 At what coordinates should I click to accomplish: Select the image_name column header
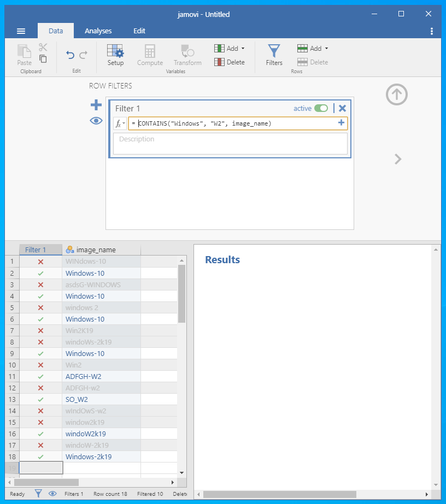point(101,250)
